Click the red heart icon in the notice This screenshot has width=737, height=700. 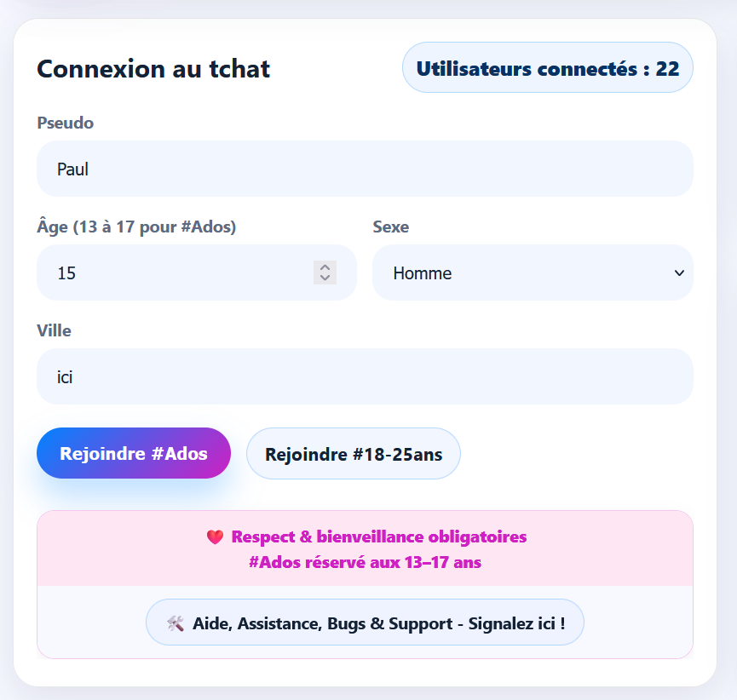pyautogui.click(x=216, y=536)
